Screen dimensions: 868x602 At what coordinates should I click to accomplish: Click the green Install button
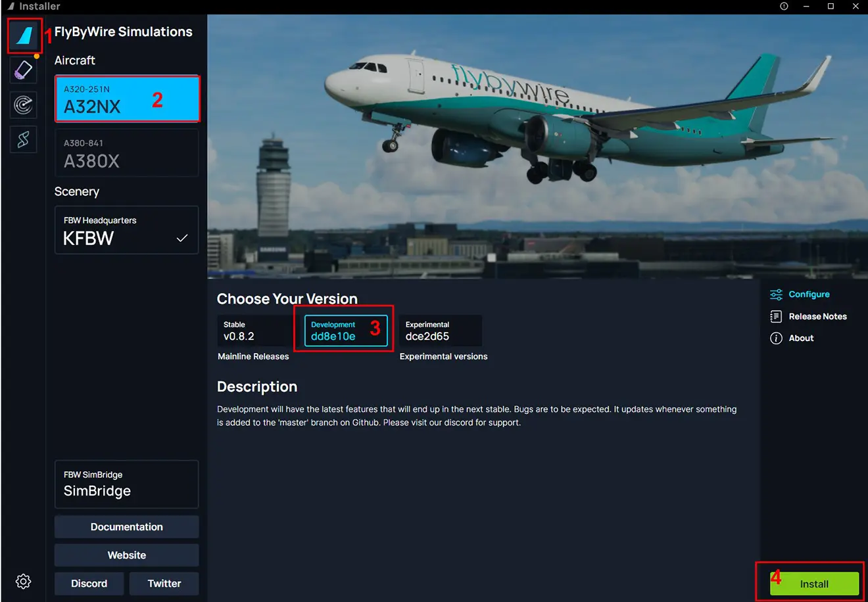(x=814, y=584)
